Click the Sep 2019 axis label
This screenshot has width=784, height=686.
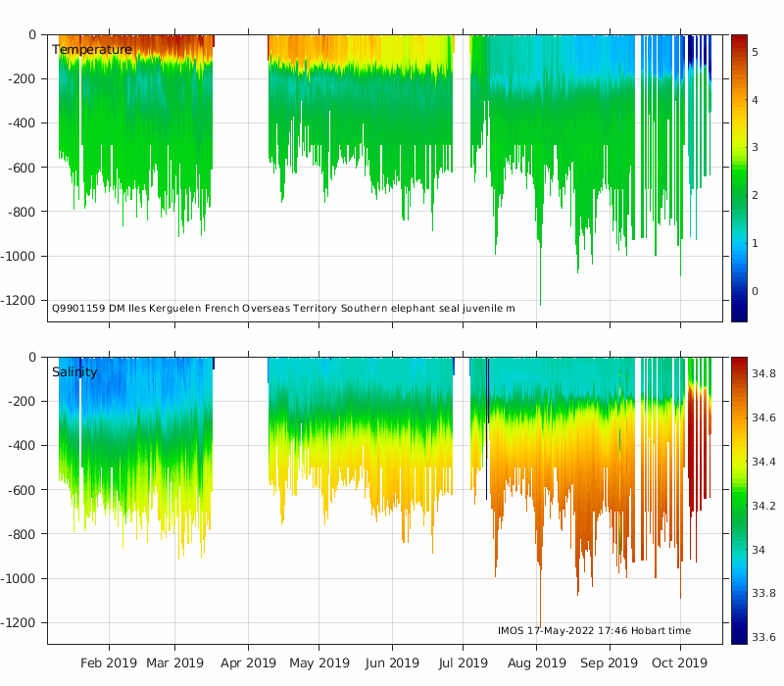[x=609, y=663]
